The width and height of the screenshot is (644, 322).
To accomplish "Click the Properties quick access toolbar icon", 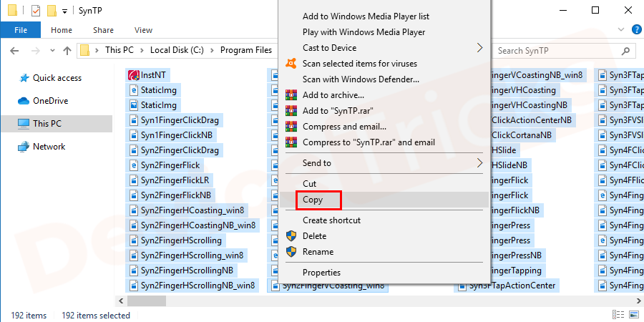I will point(36,11).
